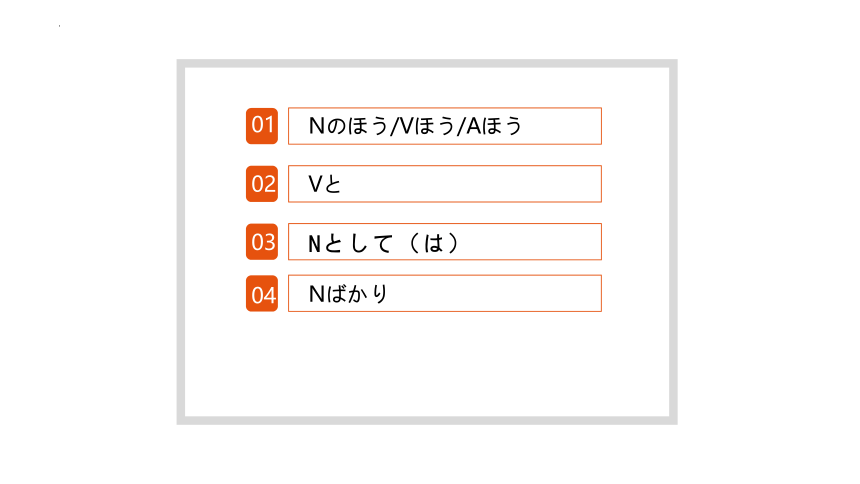Screen dimensions: 860x484
Task: Click the Nとして text in item 03
Action: pyautogui.click(x=350, y=243)
